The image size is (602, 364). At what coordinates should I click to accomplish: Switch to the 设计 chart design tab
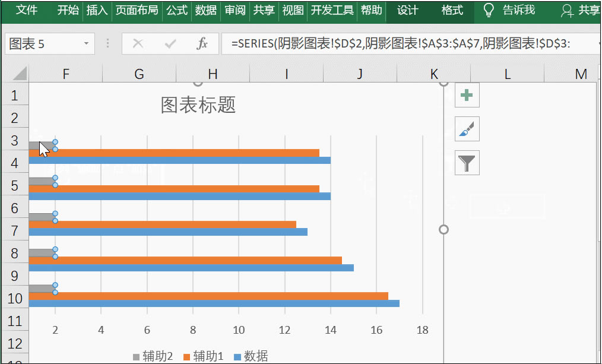(x=407, y=10)
